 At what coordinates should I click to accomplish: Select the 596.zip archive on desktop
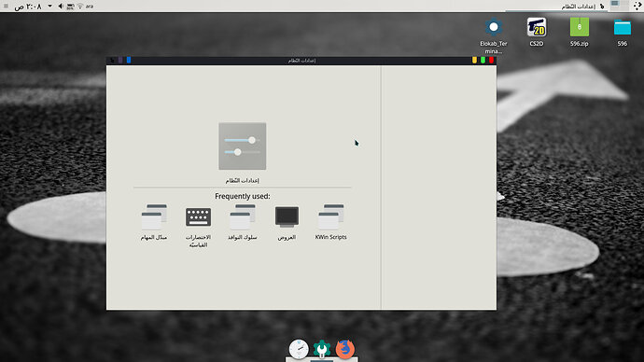pos(579,32)
